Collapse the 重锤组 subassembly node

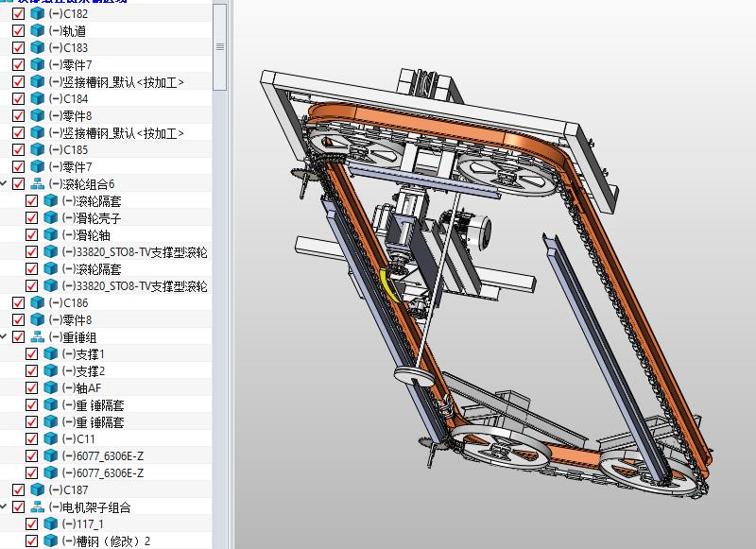[4, 337]
